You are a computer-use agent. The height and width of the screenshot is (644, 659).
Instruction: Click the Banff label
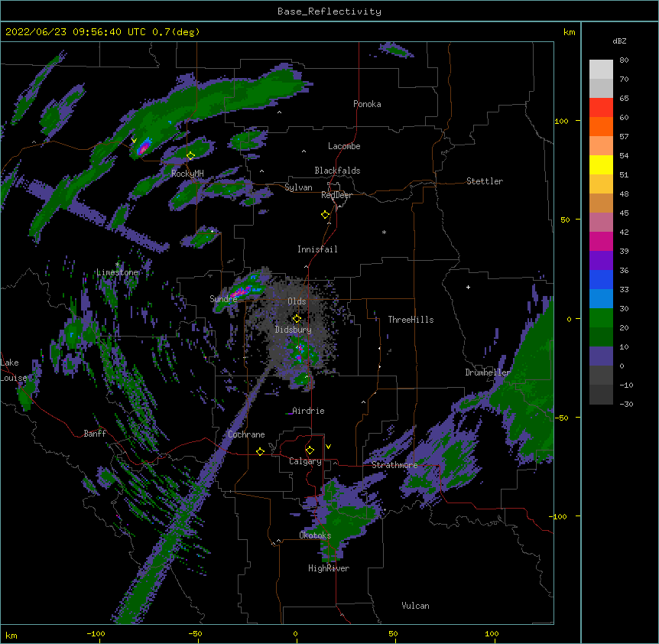pyautogui.click(x=95, y=434)
